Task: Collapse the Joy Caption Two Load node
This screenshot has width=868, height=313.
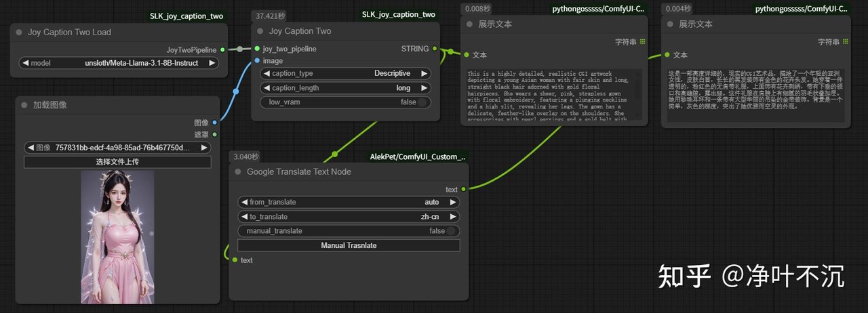Action: 19,32
